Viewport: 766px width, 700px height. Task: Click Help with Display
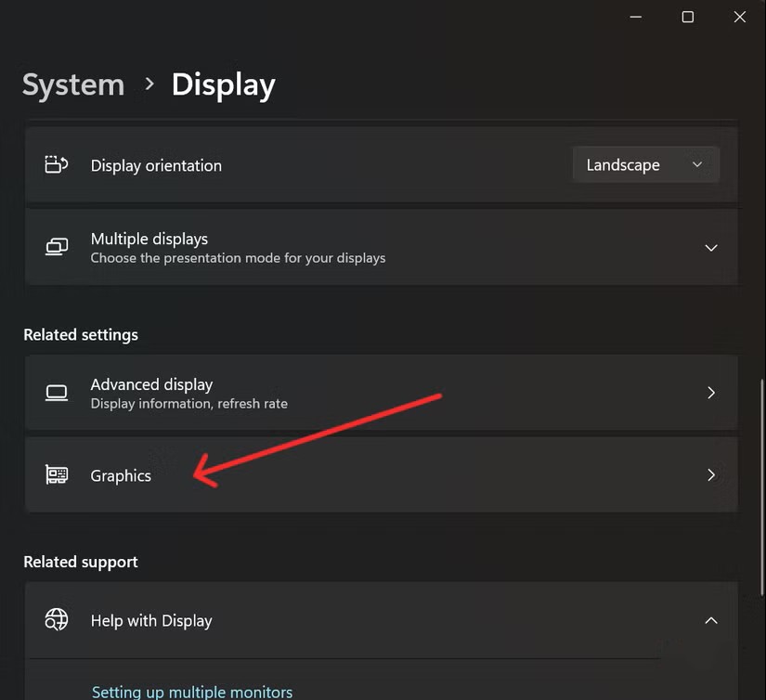[151, 620]
